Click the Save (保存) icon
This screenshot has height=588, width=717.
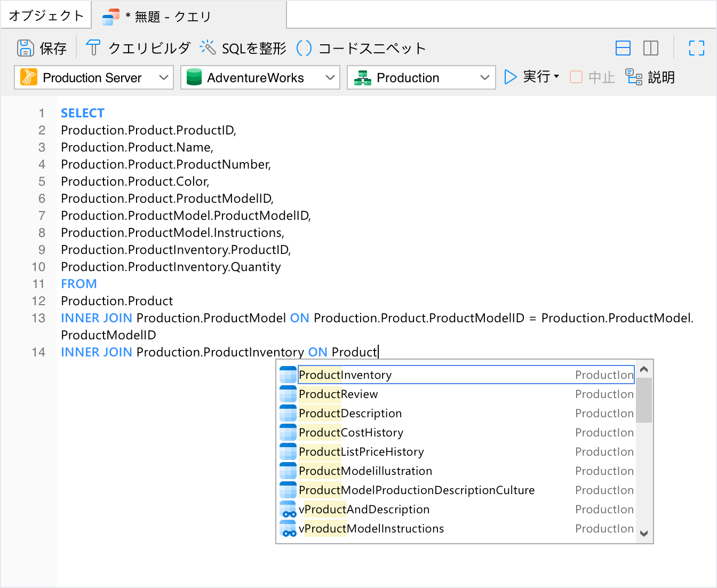[25, 48]
